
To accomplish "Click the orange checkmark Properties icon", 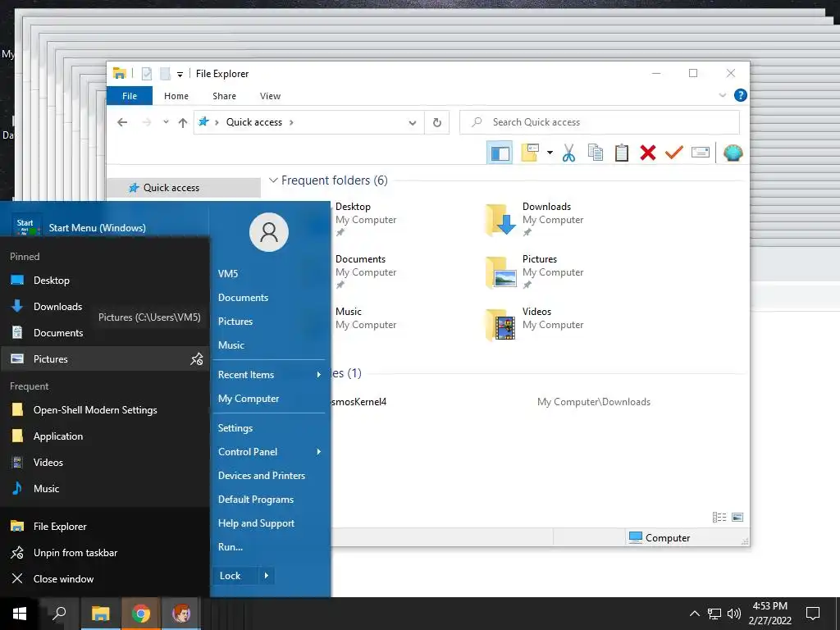I will [x=674, y=153].
